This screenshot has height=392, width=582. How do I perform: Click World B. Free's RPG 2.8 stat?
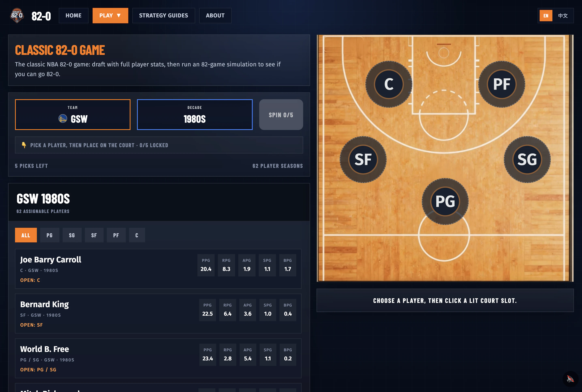click(228, 355)
